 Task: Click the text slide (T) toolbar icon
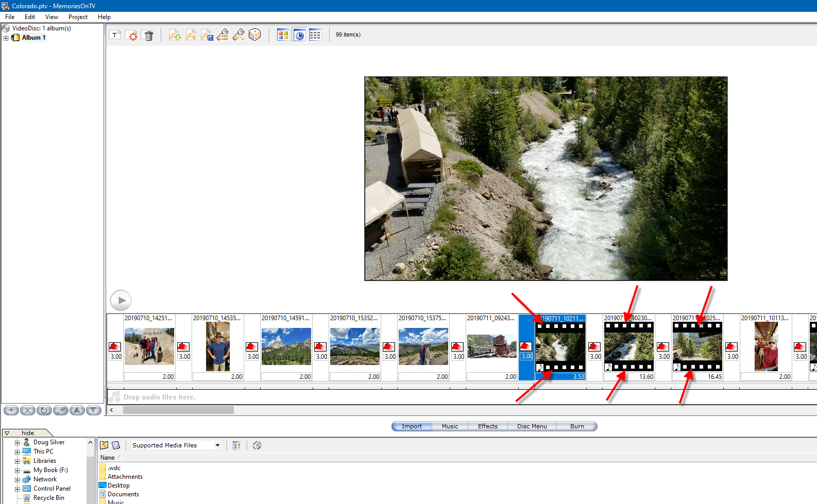(x=115, y=35)
